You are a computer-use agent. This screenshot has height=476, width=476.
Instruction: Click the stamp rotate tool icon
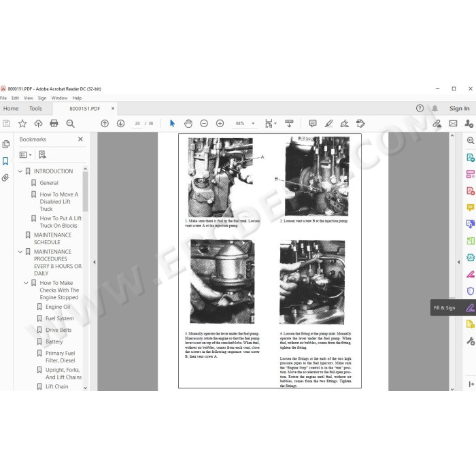coord(360,124)
